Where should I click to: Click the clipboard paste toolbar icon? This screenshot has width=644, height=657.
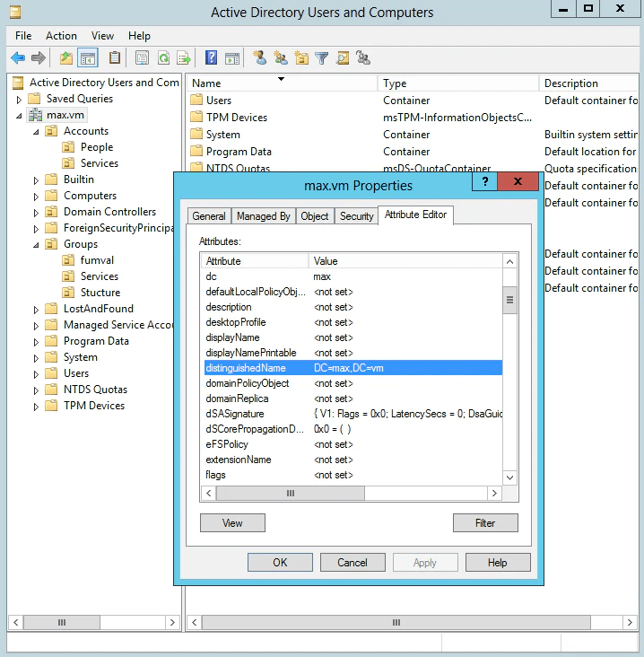point(115,57)
